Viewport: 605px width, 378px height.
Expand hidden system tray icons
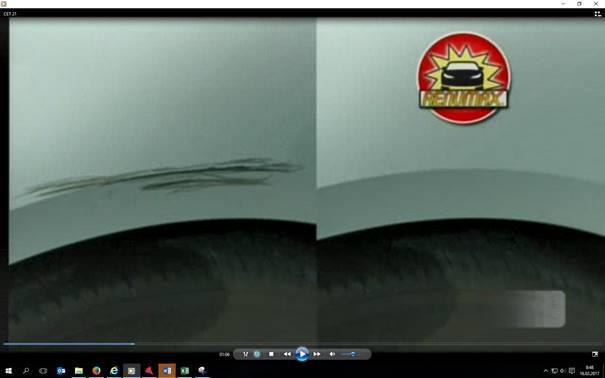pos(546,371)
